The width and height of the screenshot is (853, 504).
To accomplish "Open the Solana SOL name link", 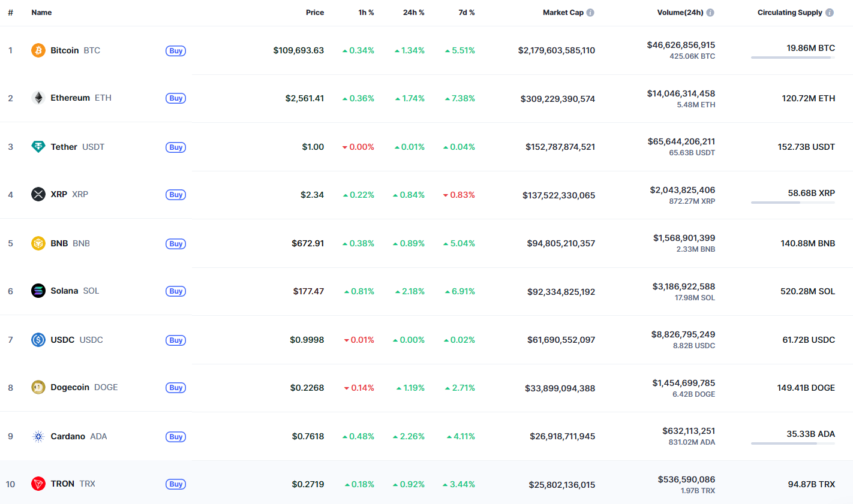I will click(x=75, y=291).
